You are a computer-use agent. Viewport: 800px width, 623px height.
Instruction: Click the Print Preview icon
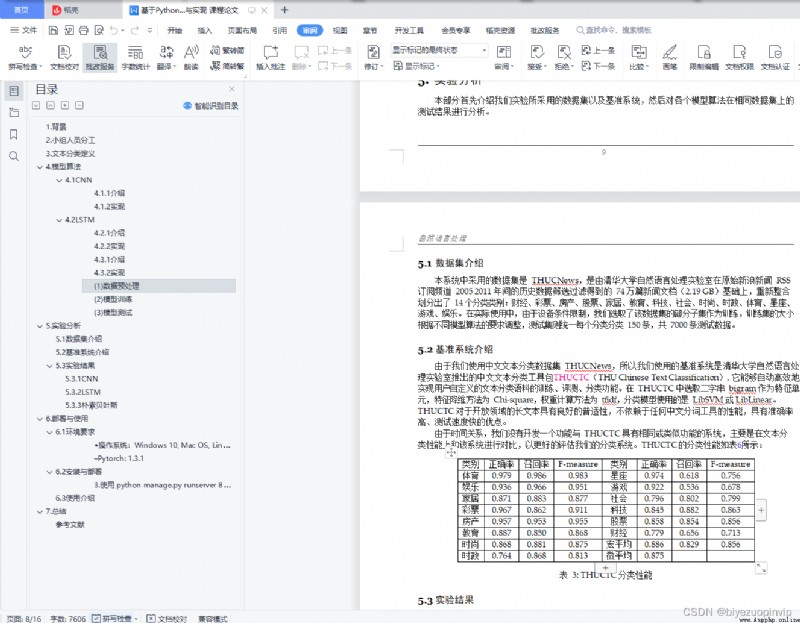click(x=99, y=31)
